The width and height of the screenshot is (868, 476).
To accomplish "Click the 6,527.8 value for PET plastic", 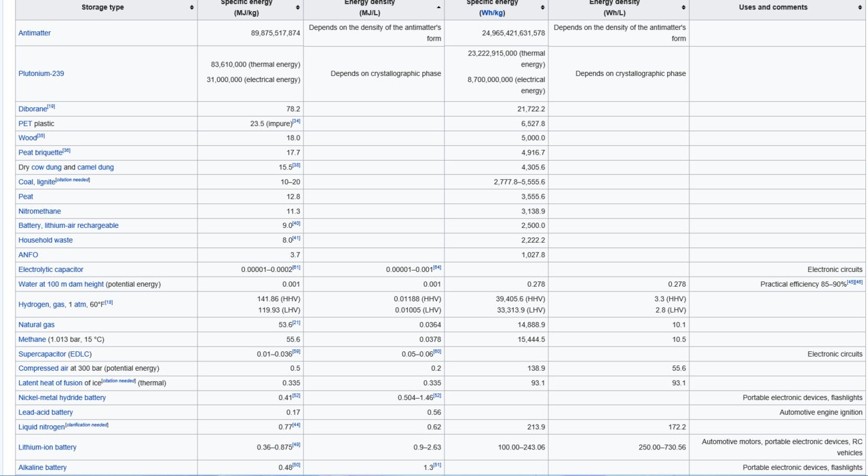I will pos(533,124).
